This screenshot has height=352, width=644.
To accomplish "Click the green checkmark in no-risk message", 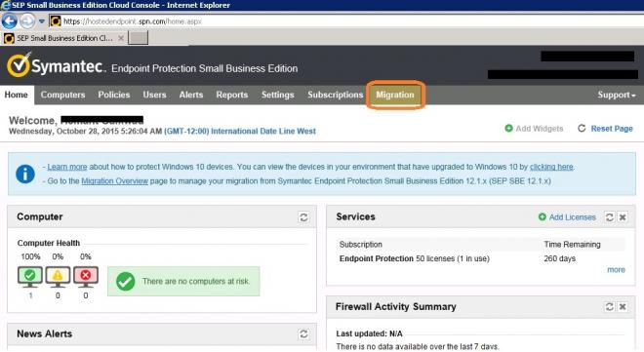I will [x=125, y=282].
